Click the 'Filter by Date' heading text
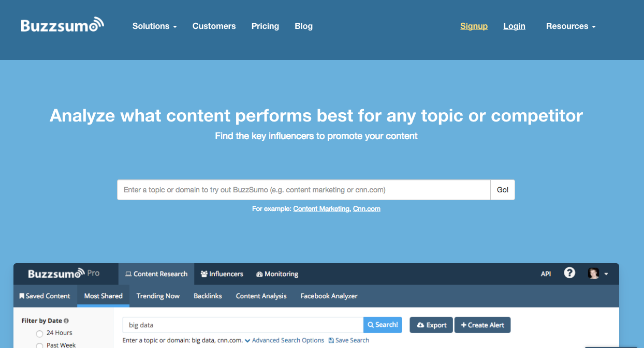The width and height of the screenshot is (644, 348). (x=41, y=321)
